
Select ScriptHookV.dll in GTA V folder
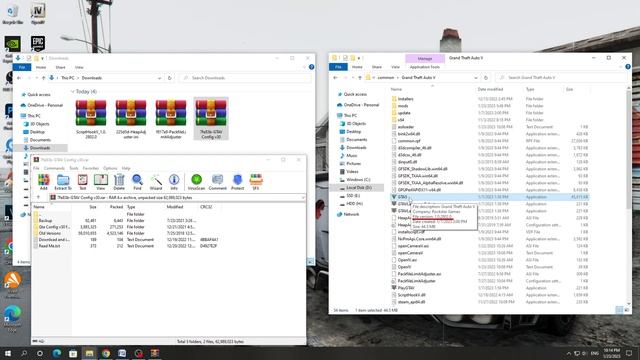411,295
